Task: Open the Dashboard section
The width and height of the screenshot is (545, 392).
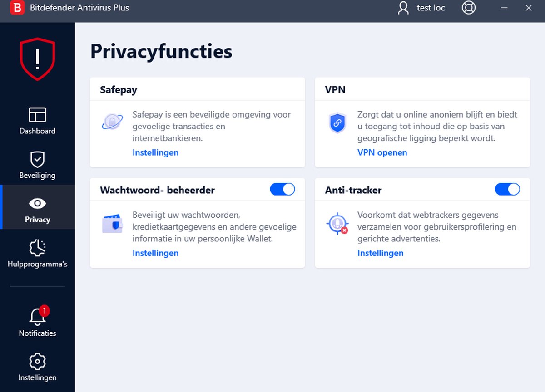Action: (37, 120)
